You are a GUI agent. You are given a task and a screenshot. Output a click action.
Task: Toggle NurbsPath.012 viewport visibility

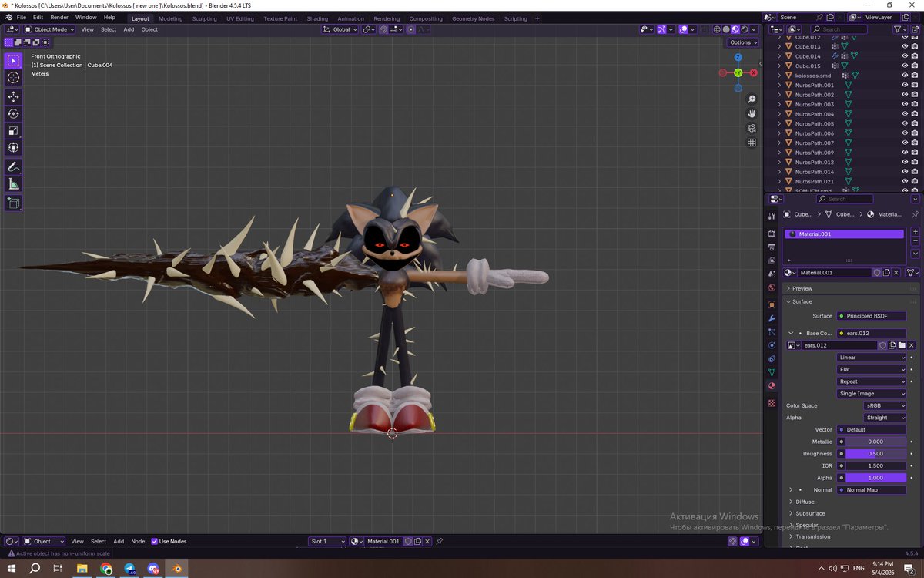click(905, 162)
